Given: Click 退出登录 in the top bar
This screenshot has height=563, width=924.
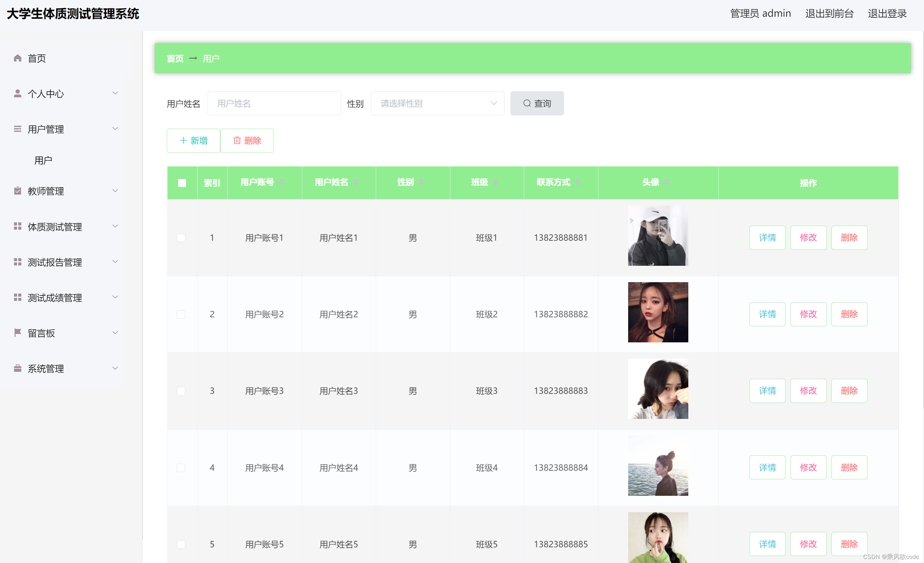Looking at the screenshot, I should pyautogui.click(x=887, y=13).
